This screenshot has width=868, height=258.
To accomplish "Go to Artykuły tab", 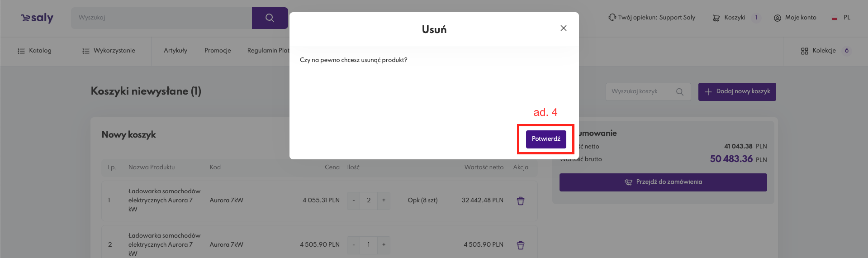I will pos(175,51).
